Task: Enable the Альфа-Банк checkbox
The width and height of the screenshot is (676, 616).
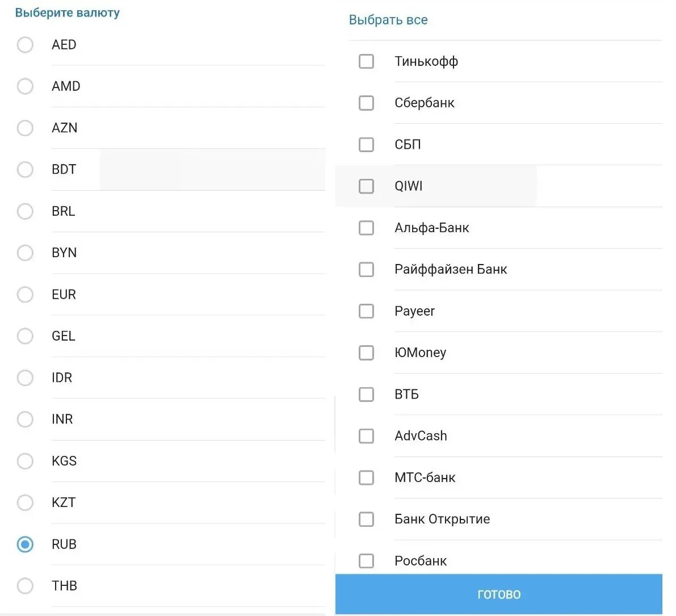Action: point(367,228)
